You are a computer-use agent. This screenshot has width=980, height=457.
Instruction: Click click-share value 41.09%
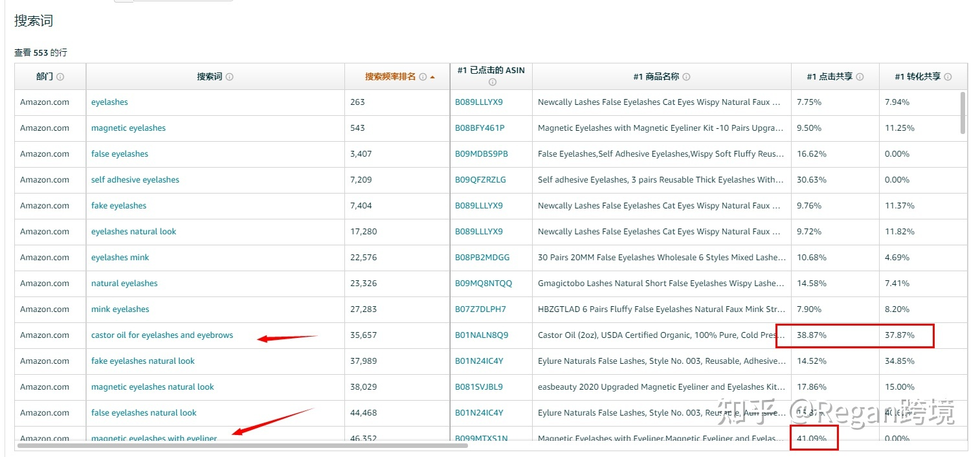(812, 438)
